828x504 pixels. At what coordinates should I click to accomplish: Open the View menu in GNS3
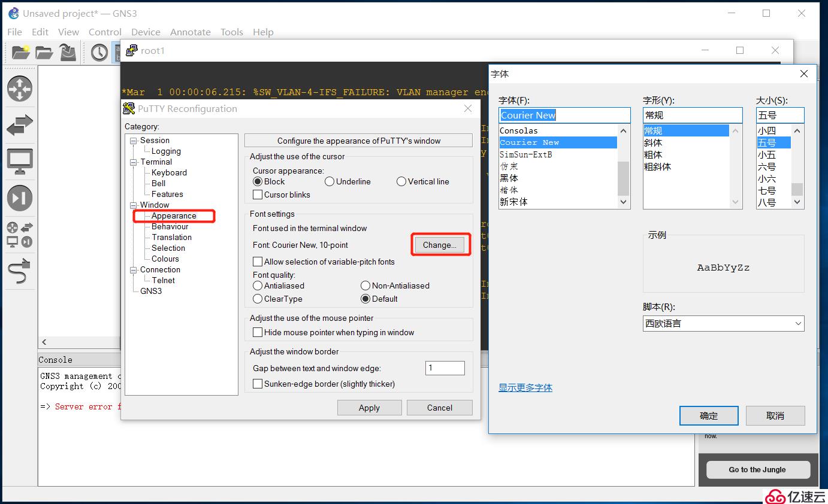[x=68, y=32]
